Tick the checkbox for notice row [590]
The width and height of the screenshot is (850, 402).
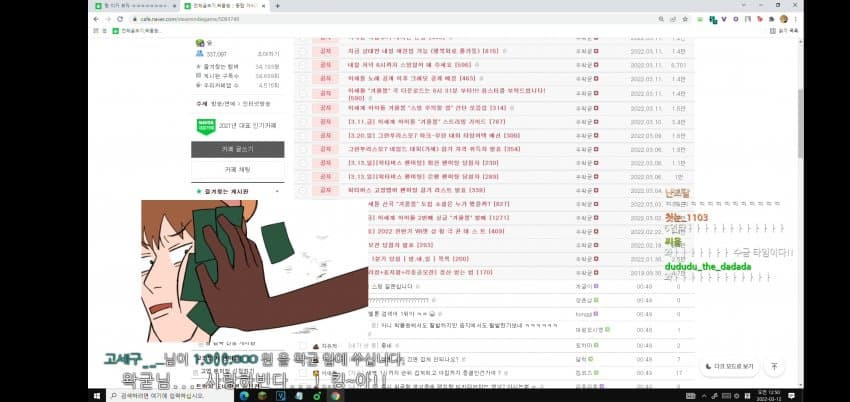302,93
